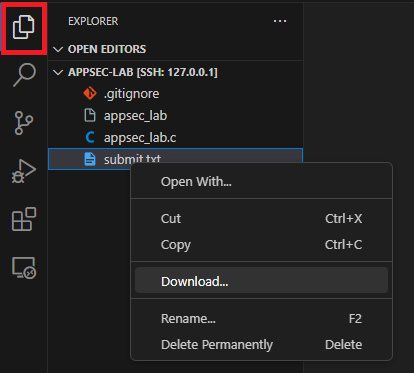414x373 pixels.
Task: Collapse the OPEN EDITORS section chevron
Action: (58, 49)
